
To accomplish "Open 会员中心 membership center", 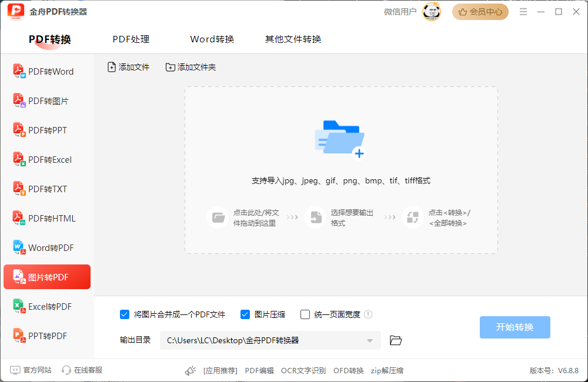I will (480, 11).
